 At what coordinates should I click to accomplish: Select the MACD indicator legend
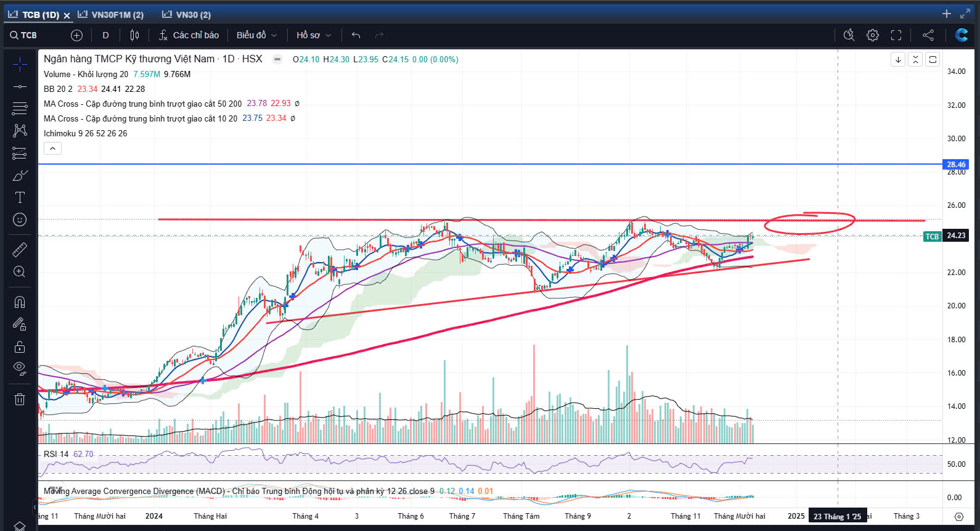(239, 492)
